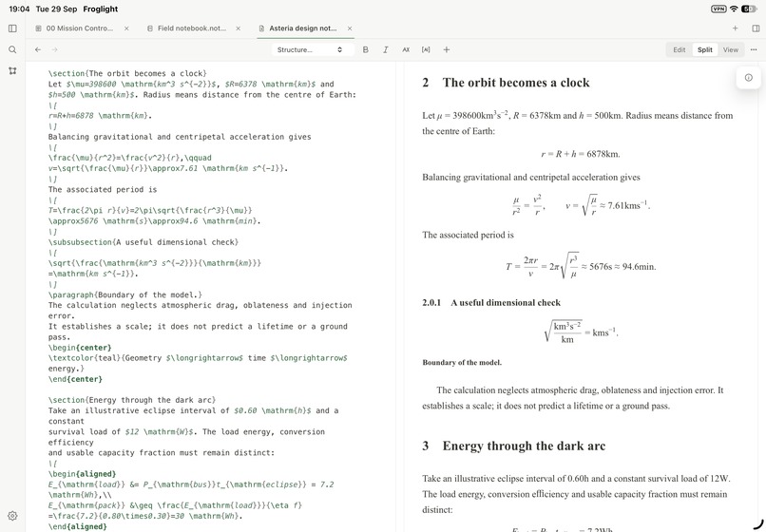This screenshot has width=766, height=532.
Task: Click preview heading 'Energy through the dark arc'
Action: tap(524, 446)
